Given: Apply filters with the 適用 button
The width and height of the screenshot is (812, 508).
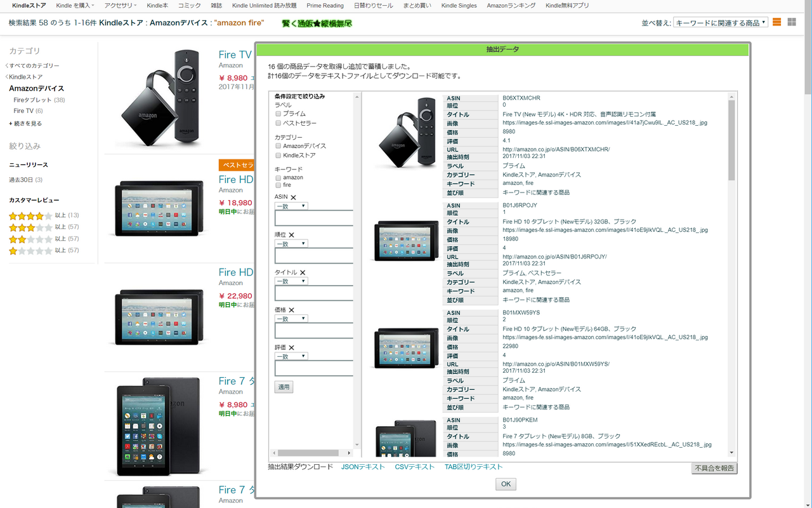Looking at the screenshot, I should (x=284, y=387).
